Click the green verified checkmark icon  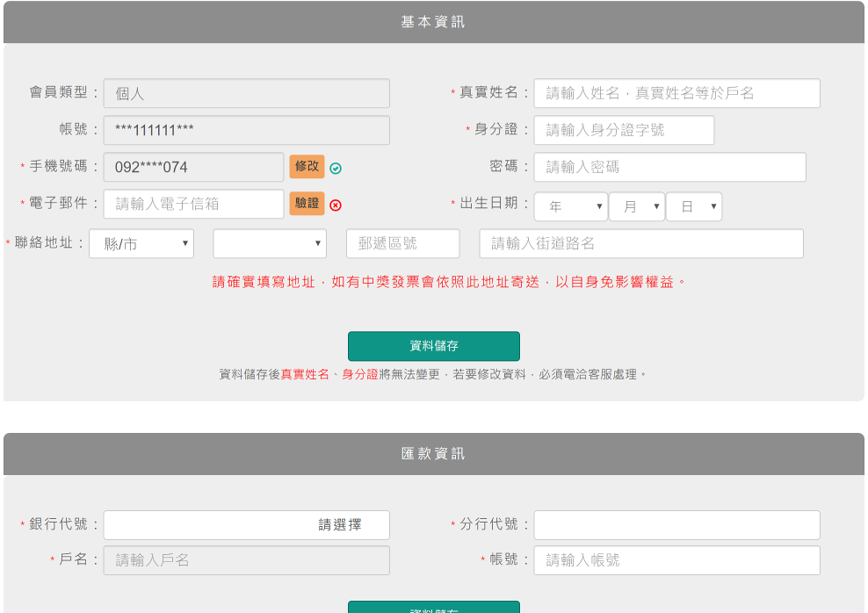point(336,169)
